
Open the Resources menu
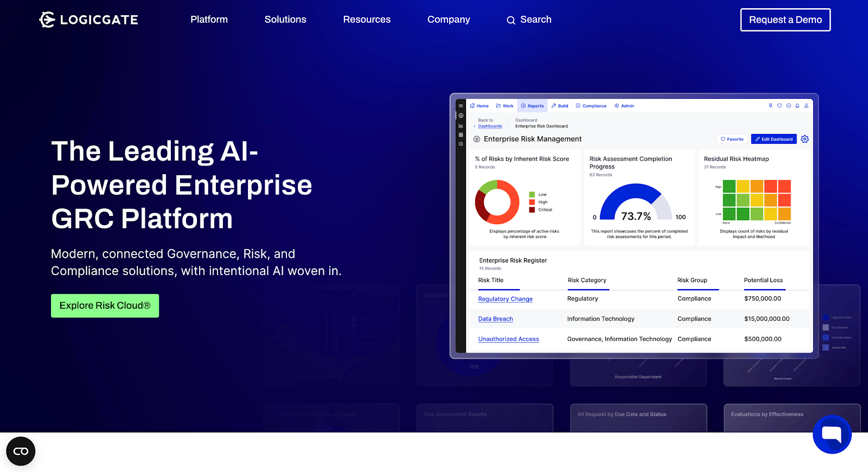click(x=367, y=20)
